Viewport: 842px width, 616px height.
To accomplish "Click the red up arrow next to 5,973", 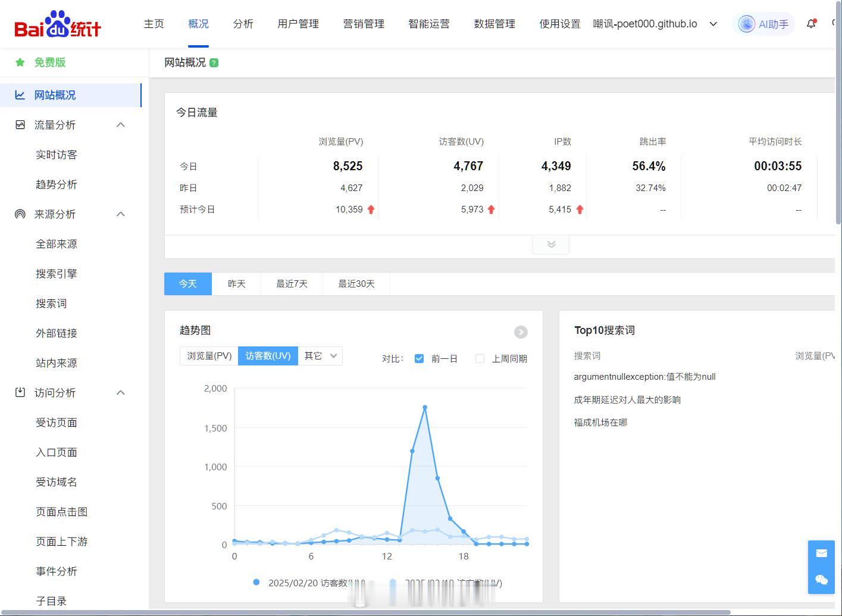I will pos(491,209).
